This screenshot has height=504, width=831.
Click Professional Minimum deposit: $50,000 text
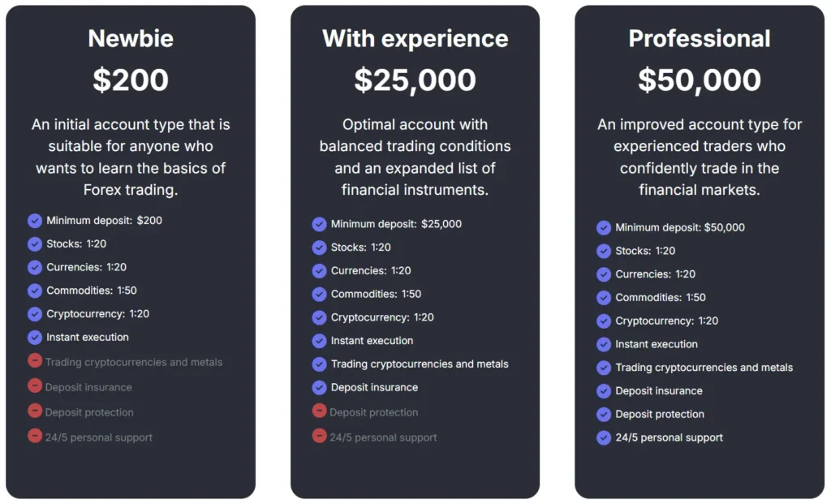[680, 228]
